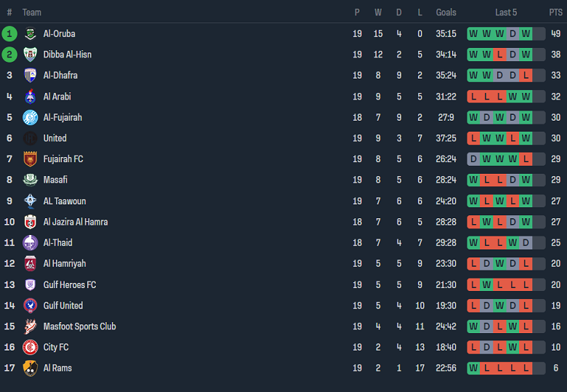
Task: Click the Al-Dhafra team logo
Action: click(30, 76)
